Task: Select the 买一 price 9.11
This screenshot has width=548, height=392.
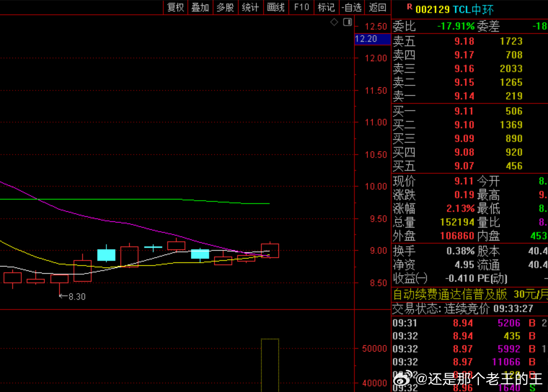Action: click(464, 111)
